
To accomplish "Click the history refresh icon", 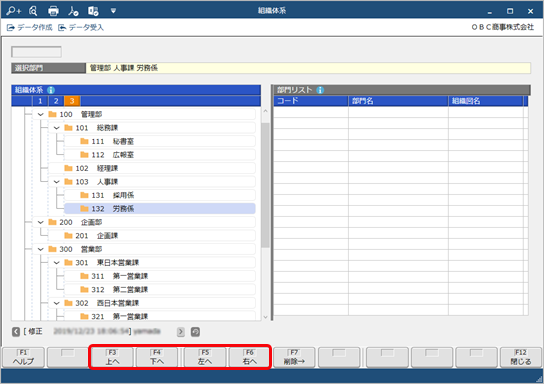I will [x=195, y=332].
